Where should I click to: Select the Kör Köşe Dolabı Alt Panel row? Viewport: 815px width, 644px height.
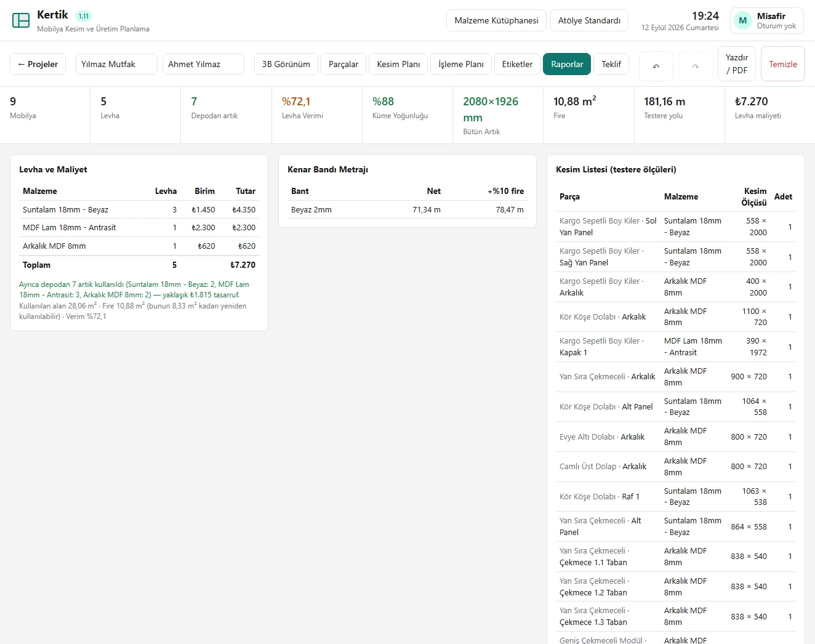pyautogui.click(x=676, y=407)
